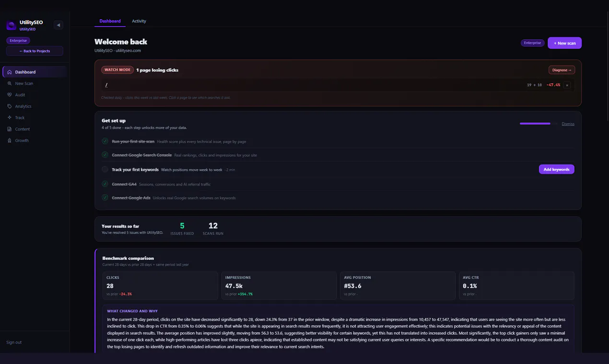
Task: Click the setup progress bar
Action: point(539,124)
